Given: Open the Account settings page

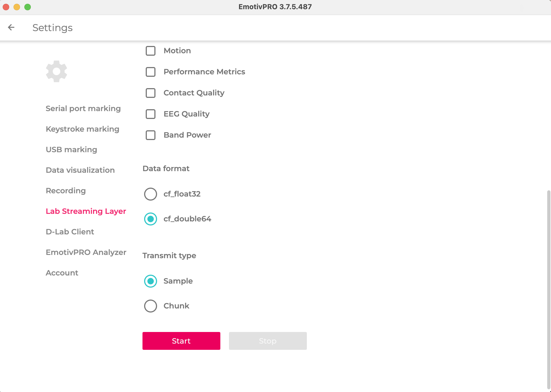Looking at the screenshot, I should pos(62,273).
